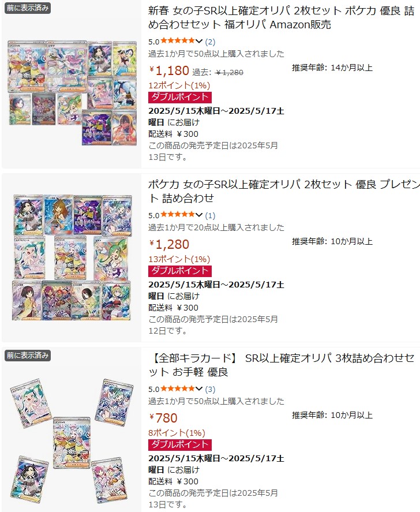Viewport: 420px width, 512px height.
Task: Click the ¥1,280 price of second listing
Action: (169, 244)
